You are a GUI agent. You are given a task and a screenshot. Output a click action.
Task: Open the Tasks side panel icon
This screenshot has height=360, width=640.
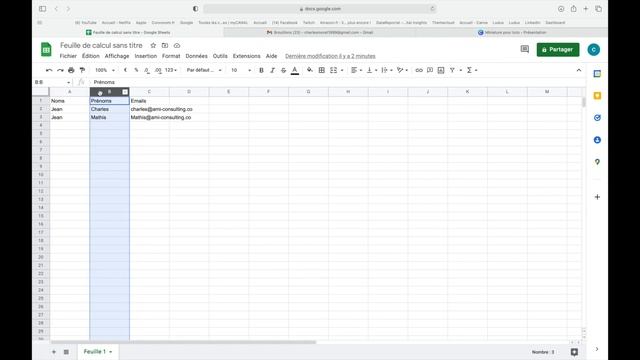point(597,118)
